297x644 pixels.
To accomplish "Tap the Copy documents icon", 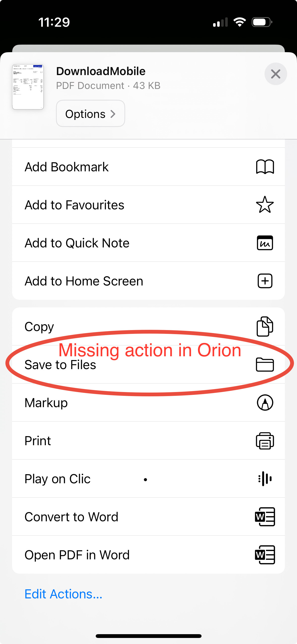I will (265, 327).
